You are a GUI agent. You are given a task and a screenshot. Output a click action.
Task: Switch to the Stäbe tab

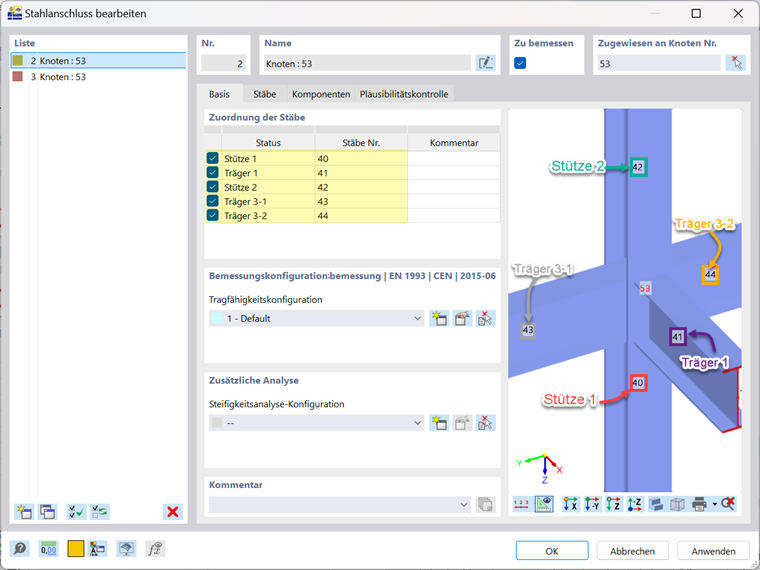(265, 94)
